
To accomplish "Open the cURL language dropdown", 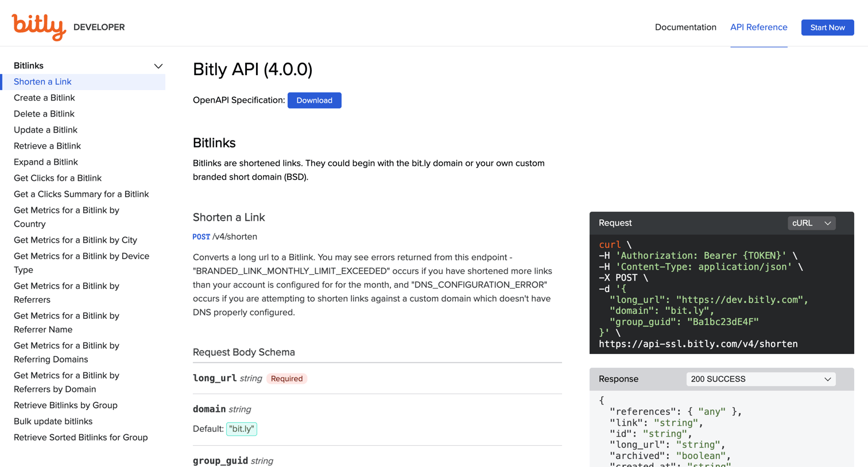I will click(x=811, y=223).
